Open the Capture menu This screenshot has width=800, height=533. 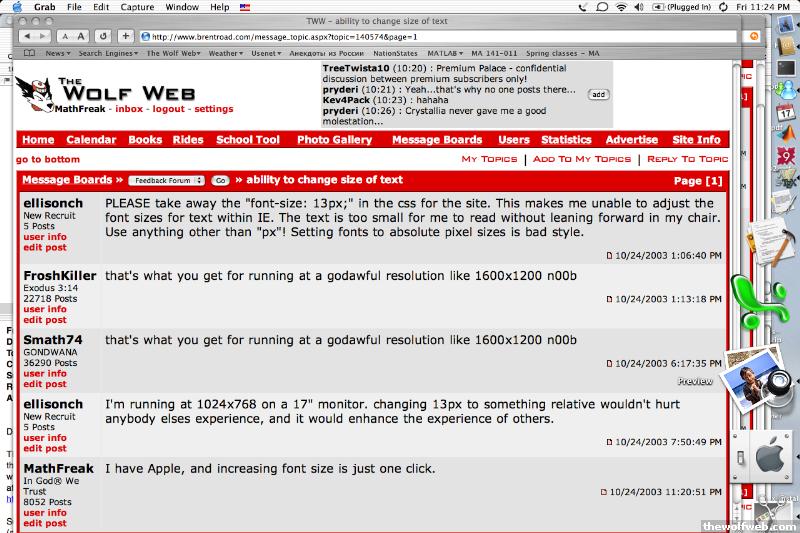[x=137, y=7]
